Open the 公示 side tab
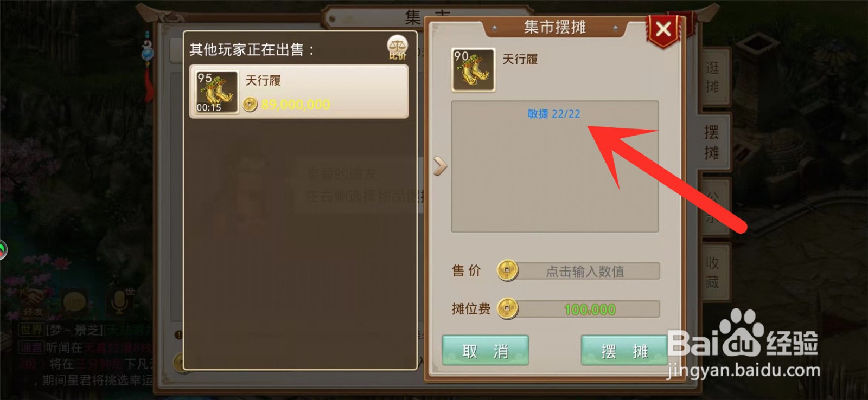Viewport: 868px width, 400px height. tap(713, 207)
